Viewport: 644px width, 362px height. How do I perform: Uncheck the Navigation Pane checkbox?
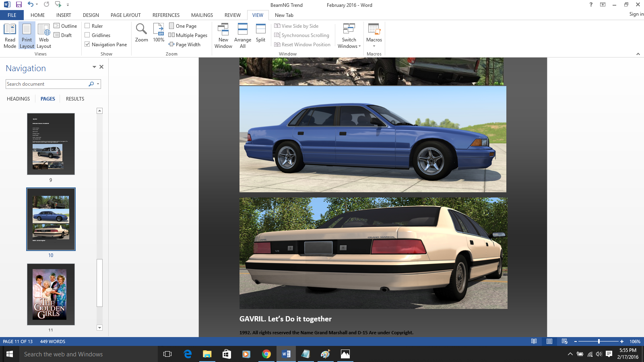(87, 44)
